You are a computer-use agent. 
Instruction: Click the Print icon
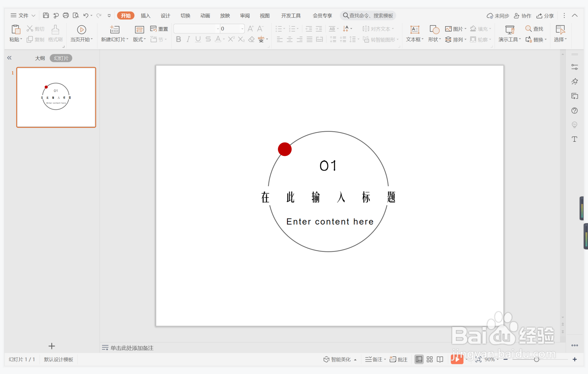[x=66, y=15]
